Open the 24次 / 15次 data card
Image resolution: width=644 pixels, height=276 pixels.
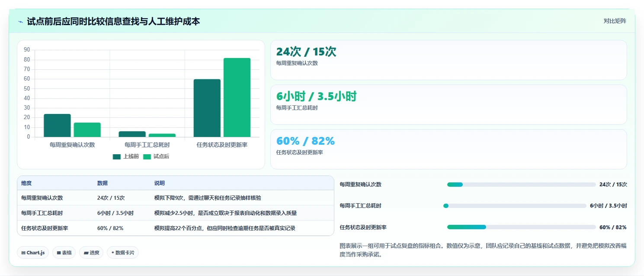pos(449,60)
